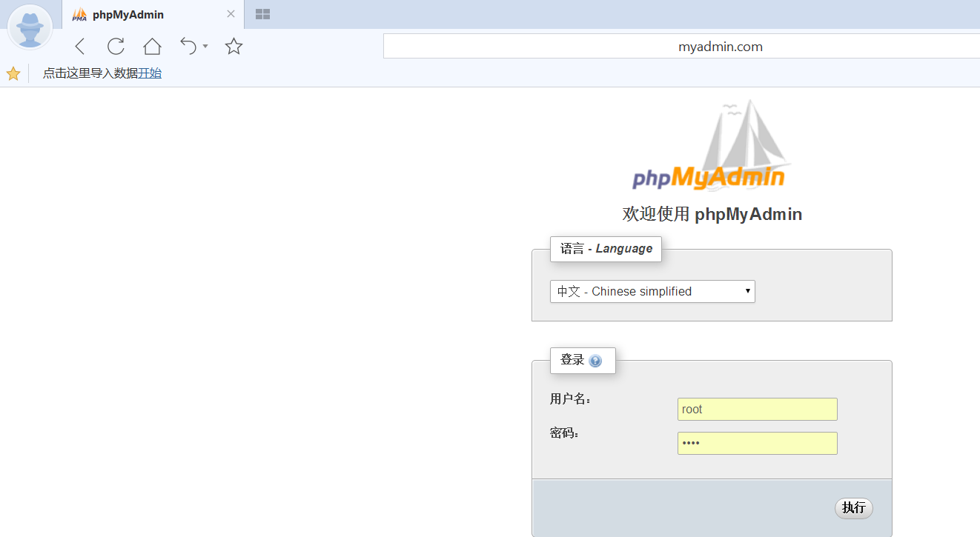The height and width of the screenshot is (537, 980).
Task: Follow the 开始 import data link
Action: (x=150, y=73)
